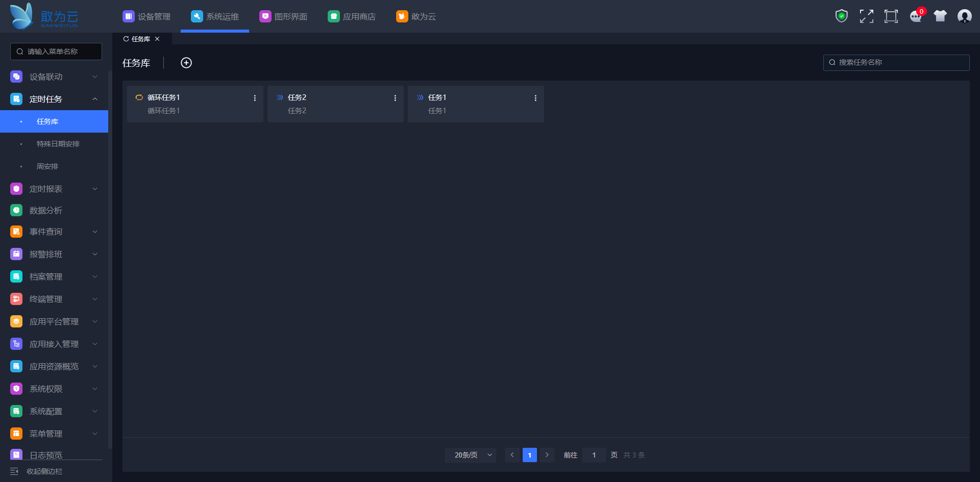Click the 菜单管理 sidebar icon
This screenshot has width=980, height=482.
click(16, 434)
